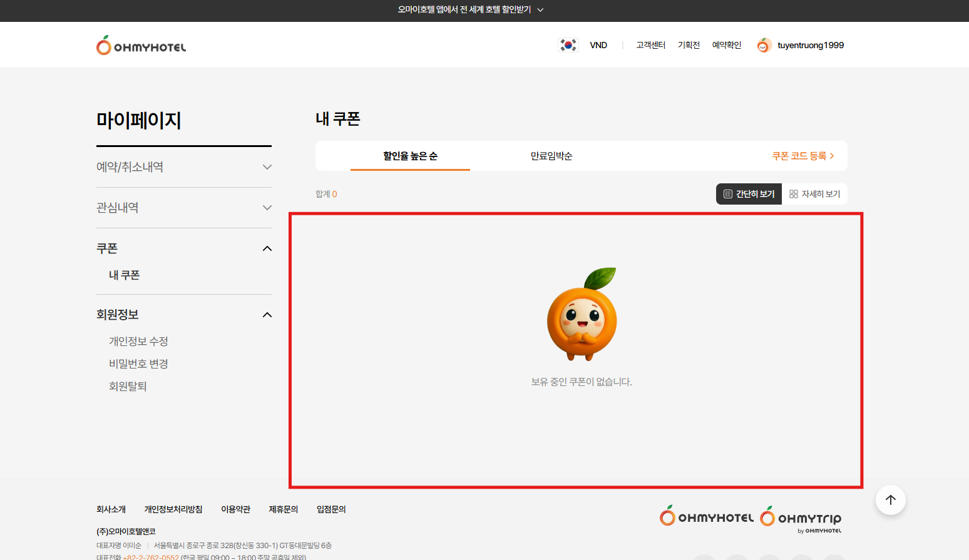Enable the 간단히 보기 view mode
The image size is (969, 560).
point(749,194)
